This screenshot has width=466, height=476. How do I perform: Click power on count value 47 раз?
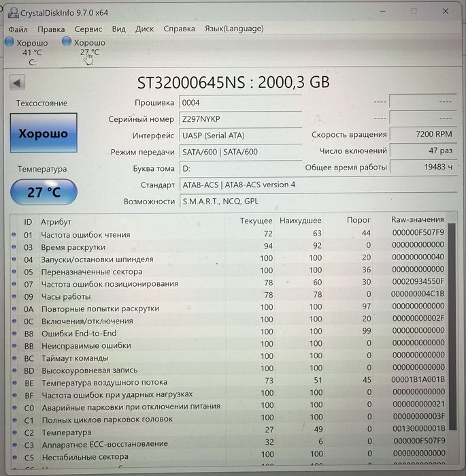click(x=423, y=150)
